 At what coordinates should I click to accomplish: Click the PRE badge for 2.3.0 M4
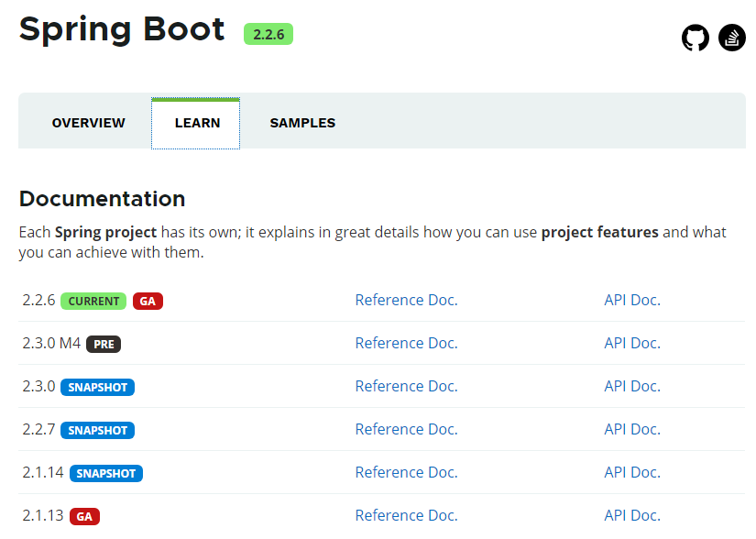104,345
